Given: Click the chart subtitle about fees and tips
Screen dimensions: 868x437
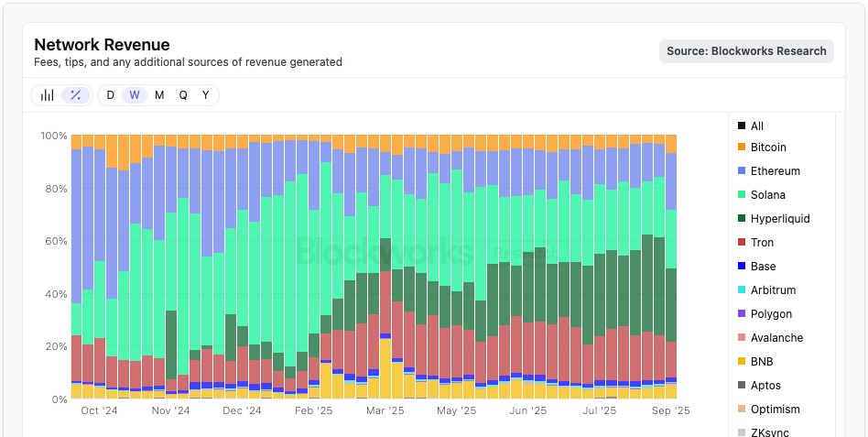Looking at the screenshot, I should (188, 62).
